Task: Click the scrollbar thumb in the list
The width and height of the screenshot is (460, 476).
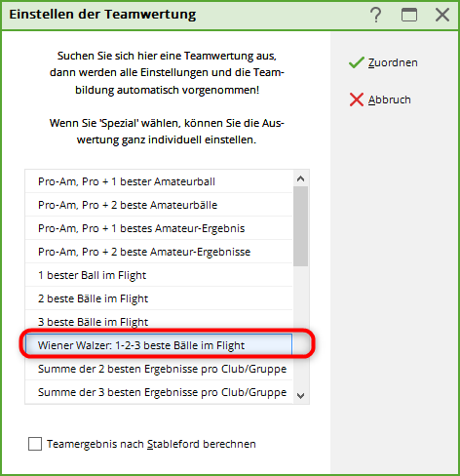Action: [301, 226]
